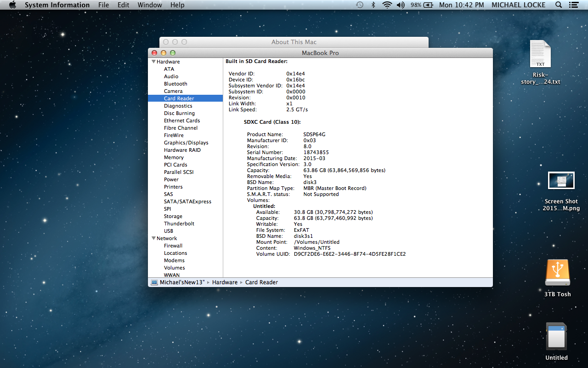This screenshot has width=588, height=368.
Task: Select the Untitled SD card desktop icon
Action: (556, 337)
